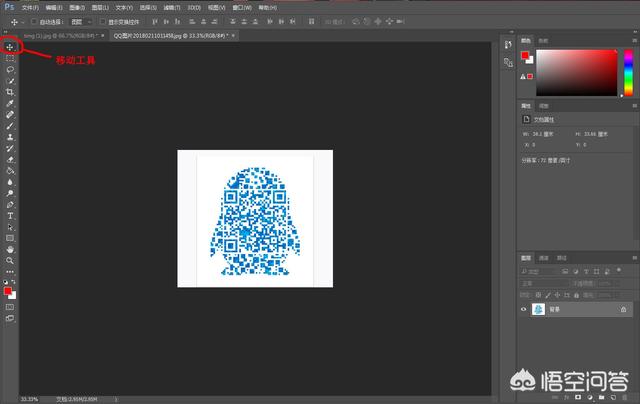Select the Brush tool
Image resolution: width=640 pixels, height=404 pixels.
pos(10,126)
